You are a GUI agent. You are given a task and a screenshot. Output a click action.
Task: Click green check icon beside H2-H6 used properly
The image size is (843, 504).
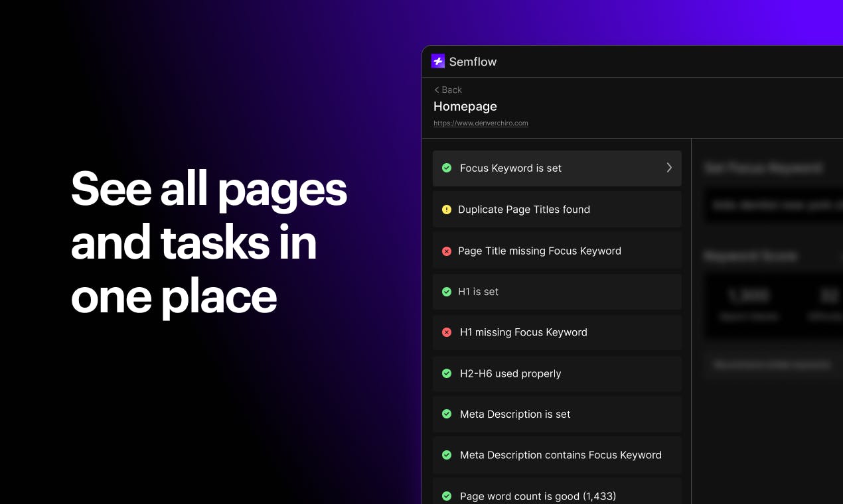point(447,373)
